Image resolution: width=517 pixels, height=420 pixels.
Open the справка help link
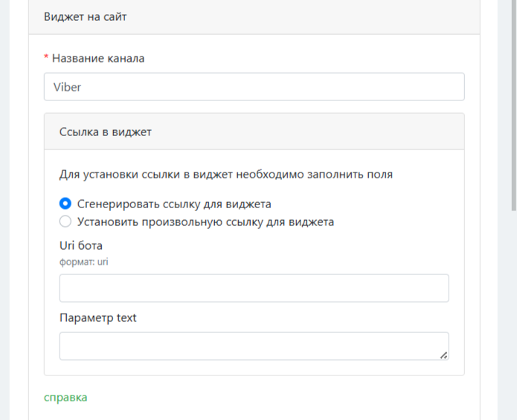[x=65, y=397]
